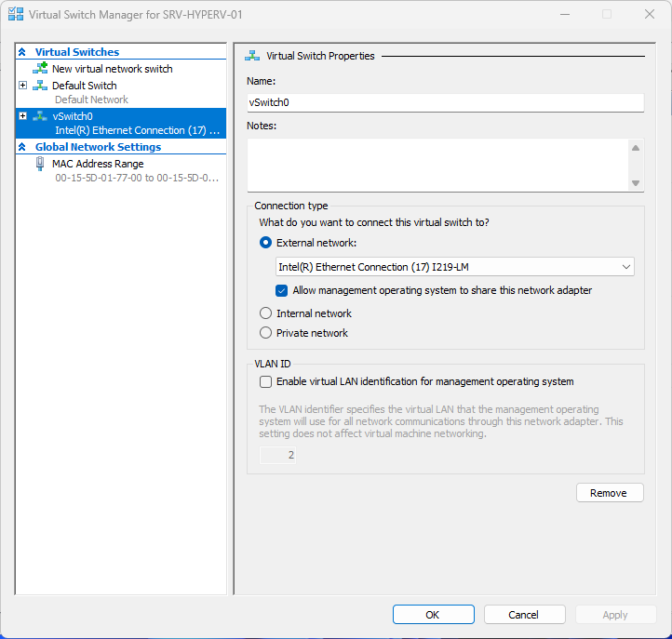
Task: Click the 'Default Network' subtext
Action: pos(92,100)
